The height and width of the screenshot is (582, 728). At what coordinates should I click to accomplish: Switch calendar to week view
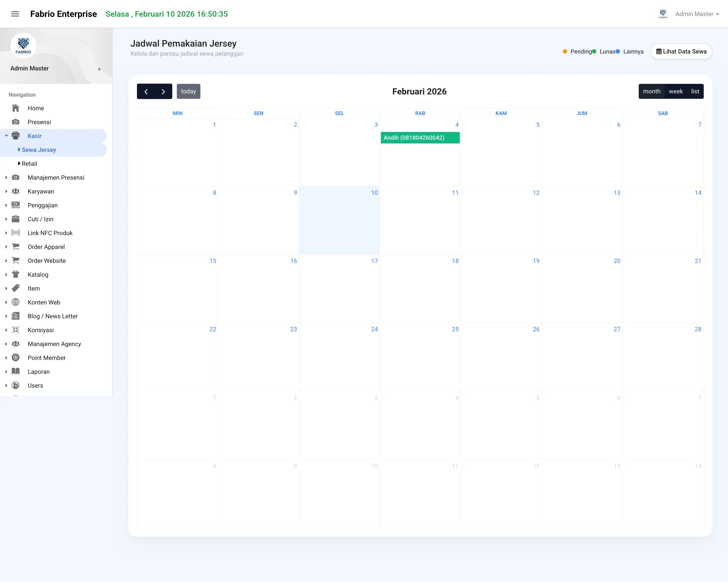click(676, 91)
